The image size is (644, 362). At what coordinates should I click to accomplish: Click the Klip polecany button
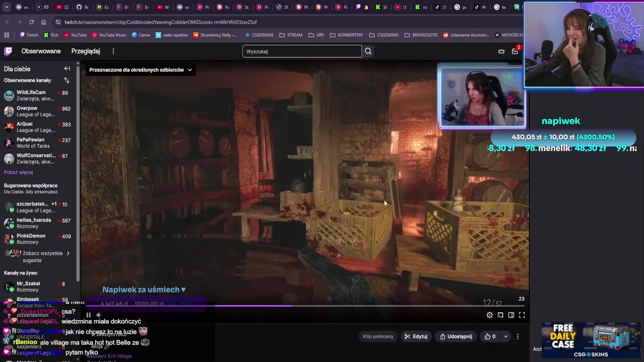(378, 336)
